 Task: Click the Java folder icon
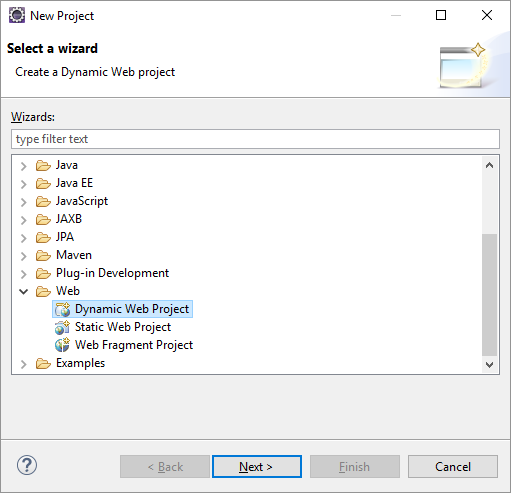pyautogui.click(x=43, y=165)
